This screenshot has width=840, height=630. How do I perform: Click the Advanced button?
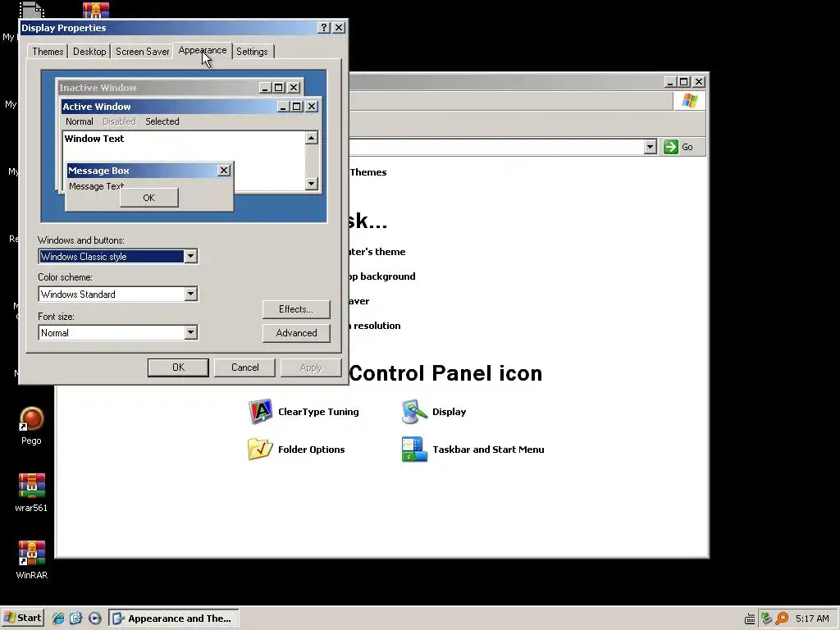[x=296, y=333]
